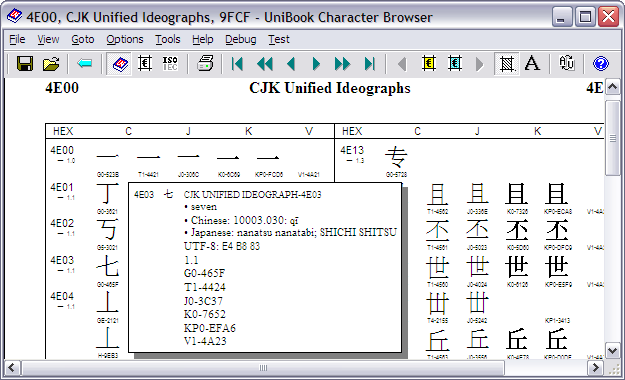The height and width of the screenshot is (380, 625).
Task: Jump to first block icon
Action: 237,64
